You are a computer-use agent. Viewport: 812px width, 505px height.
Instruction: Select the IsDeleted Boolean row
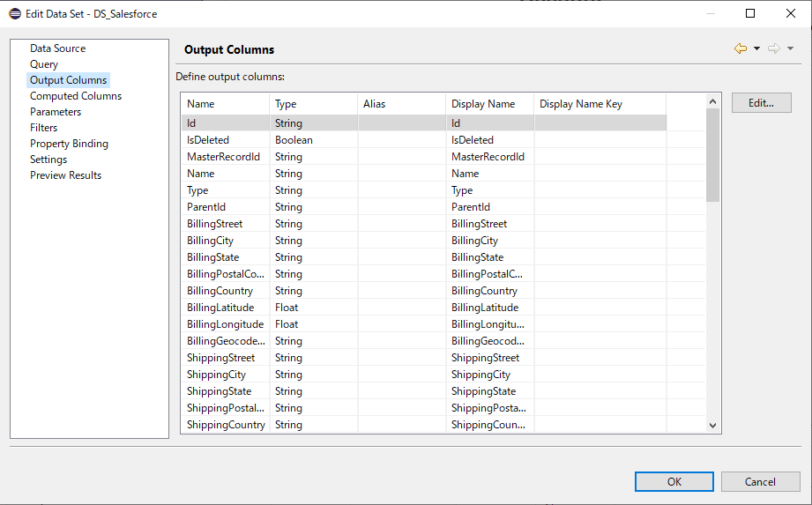[353, 140]
